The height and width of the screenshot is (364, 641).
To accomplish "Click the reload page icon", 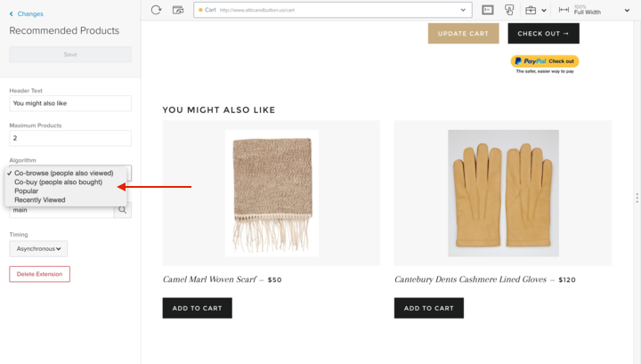I will pyautogui.click(x=156, y=10).
